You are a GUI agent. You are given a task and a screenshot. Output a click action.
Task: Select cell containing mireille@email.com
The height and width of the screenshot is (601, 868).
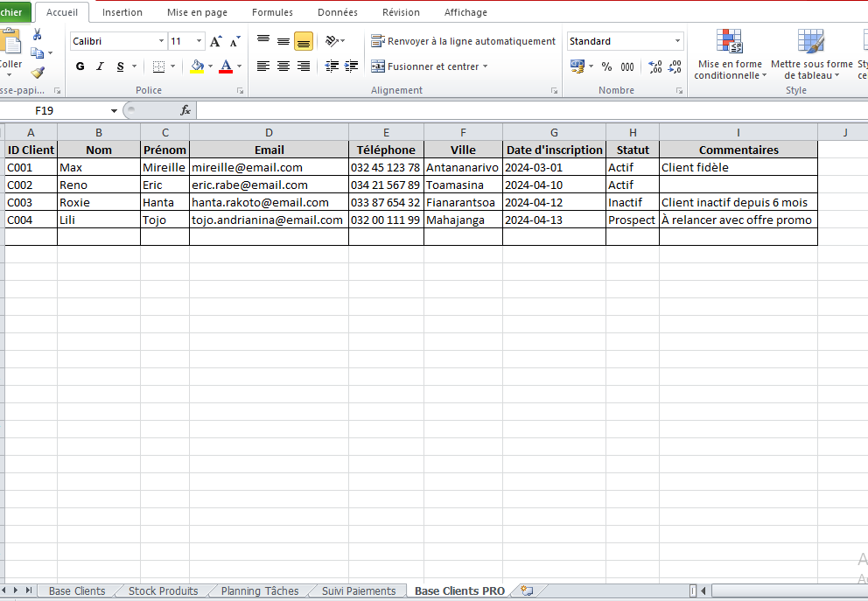[x=269, y=167]
